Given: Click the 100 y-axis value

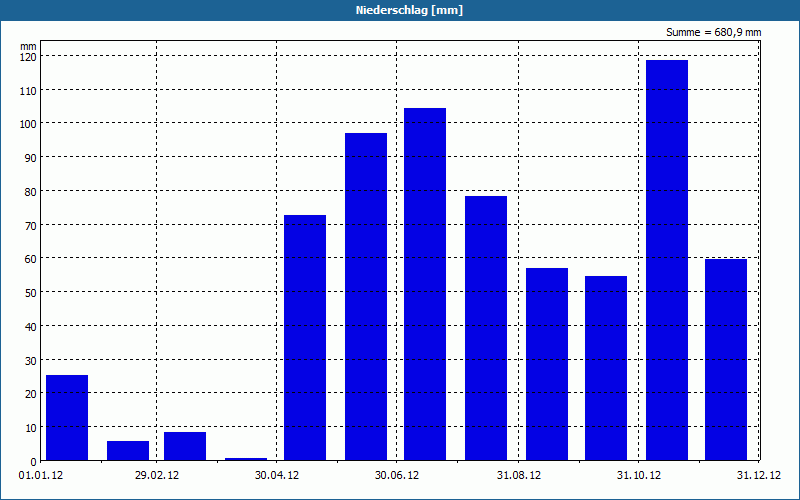Looking at the screenshot, I should coord(28,124).
